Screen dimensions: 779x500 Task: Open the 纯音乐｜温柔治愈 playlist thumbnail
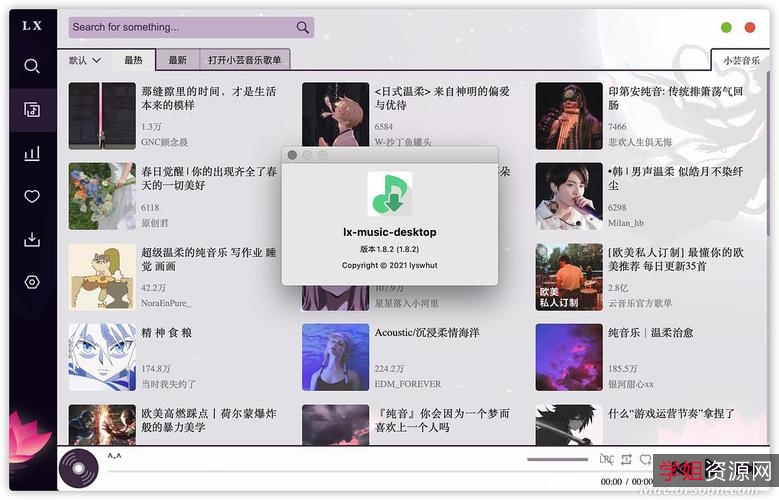pyautogui.click(x=569, y=357)
